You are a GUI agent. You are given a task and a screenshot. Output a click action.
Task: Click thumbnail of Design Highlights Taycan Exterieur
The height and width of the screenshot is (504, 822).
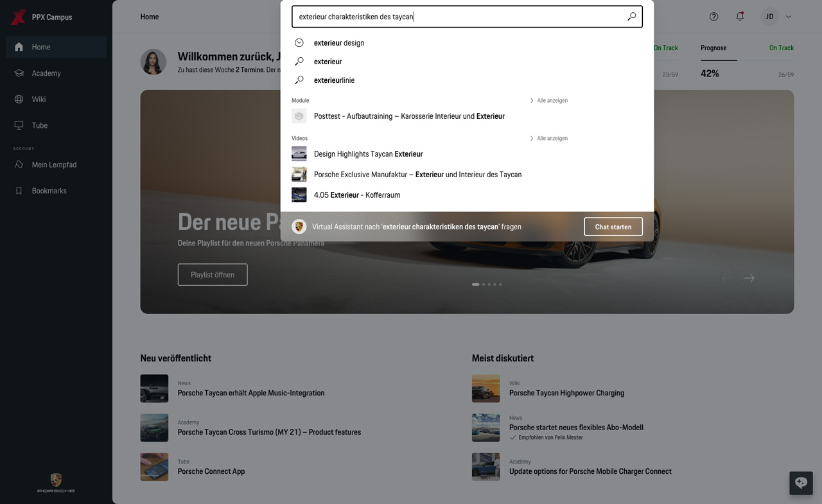pyautogui.click(x=299, y=154)
